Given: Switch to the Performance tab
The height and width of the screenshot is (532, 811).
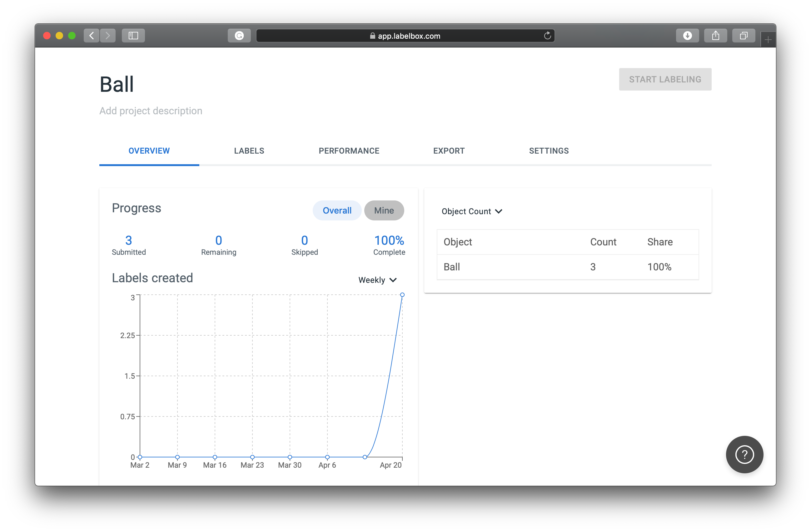Looking at the screenshot, I should [349, 150].
